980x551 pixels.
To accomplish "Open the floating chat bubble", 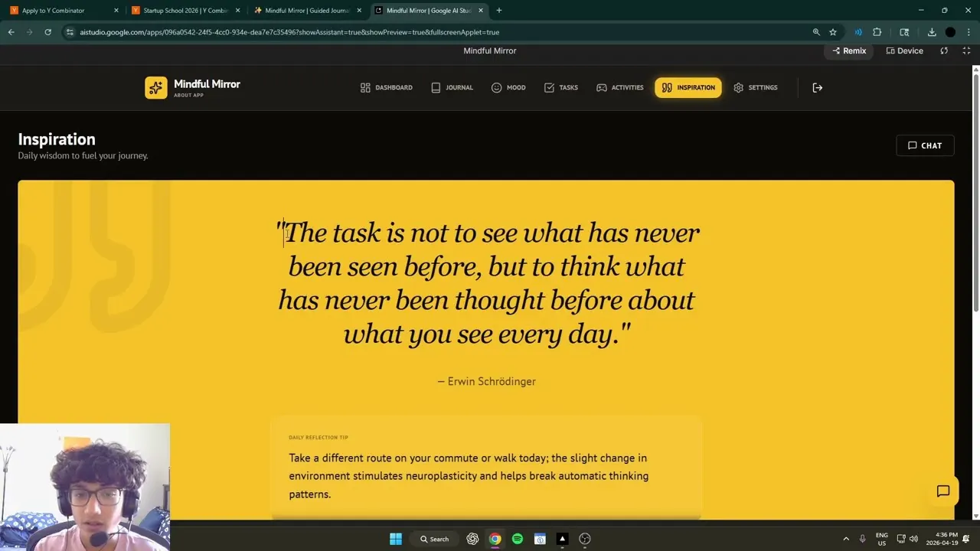I will (x=943, y=491).
